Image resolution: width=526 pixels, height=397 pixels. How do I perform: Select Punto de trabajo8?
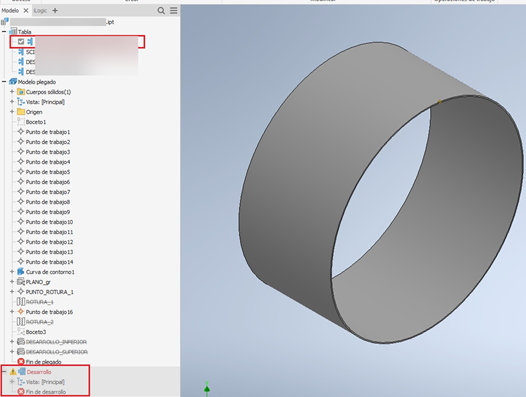[48, 202]
